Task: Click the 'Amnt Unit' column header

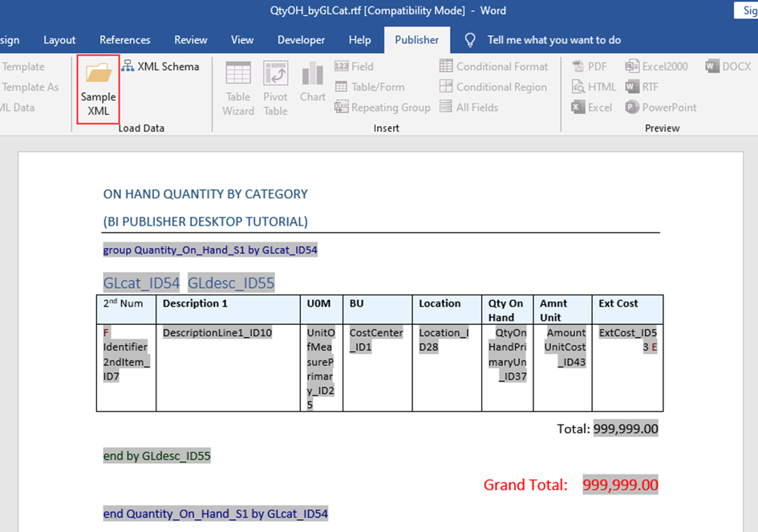Action: [563, 310]
